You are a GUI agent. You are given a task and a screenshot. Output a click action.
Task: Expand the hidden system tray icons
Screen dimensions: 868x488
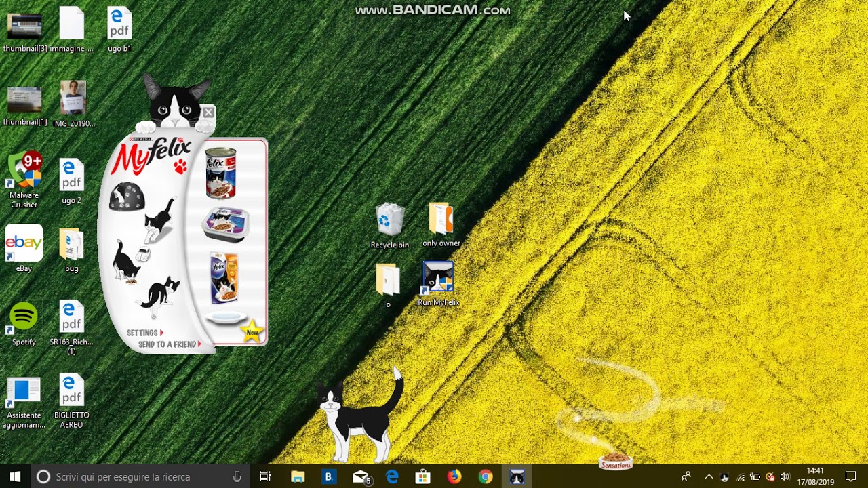click(709, 476)
